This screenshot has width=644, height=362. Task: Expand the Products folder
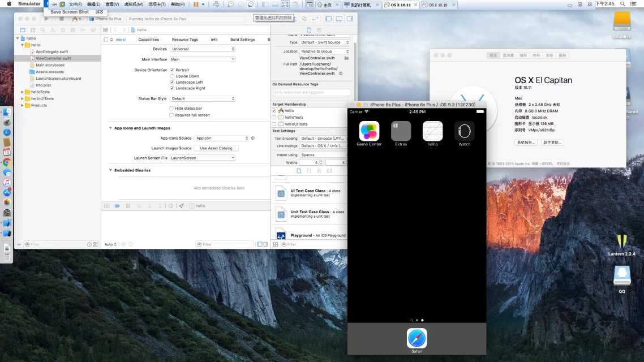22,105
